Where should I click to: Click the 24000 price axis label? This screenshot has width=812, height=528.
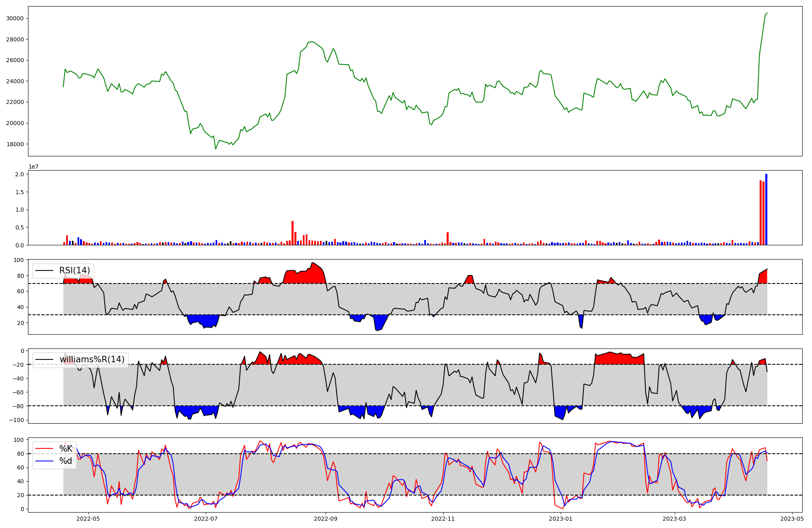tap(15, 81)
